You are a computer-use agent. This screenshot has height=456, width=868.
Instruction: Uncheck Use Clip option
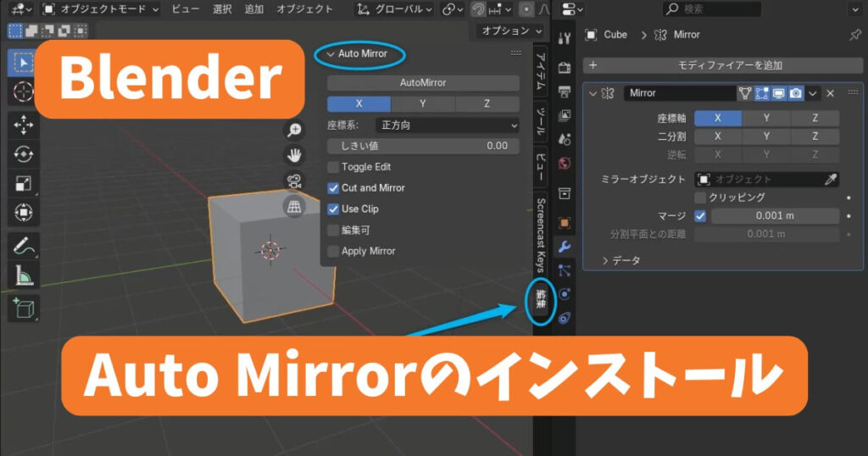click(333, 209)
